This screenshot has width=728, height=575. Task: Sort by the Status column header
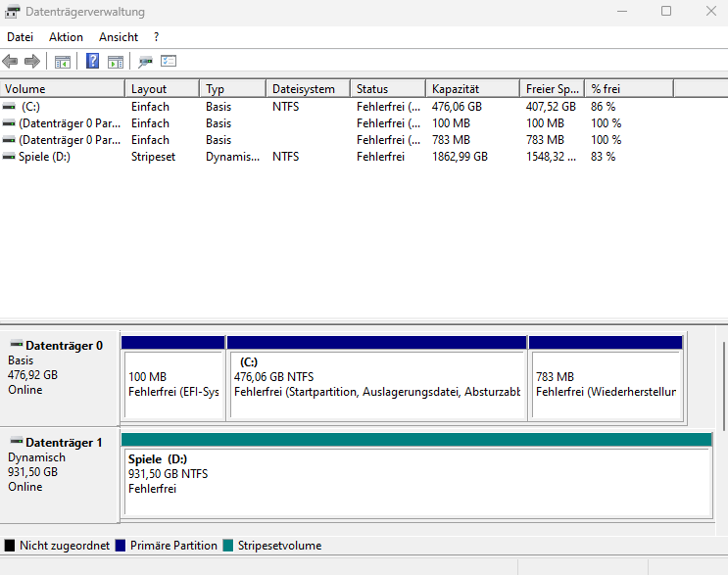388,88
